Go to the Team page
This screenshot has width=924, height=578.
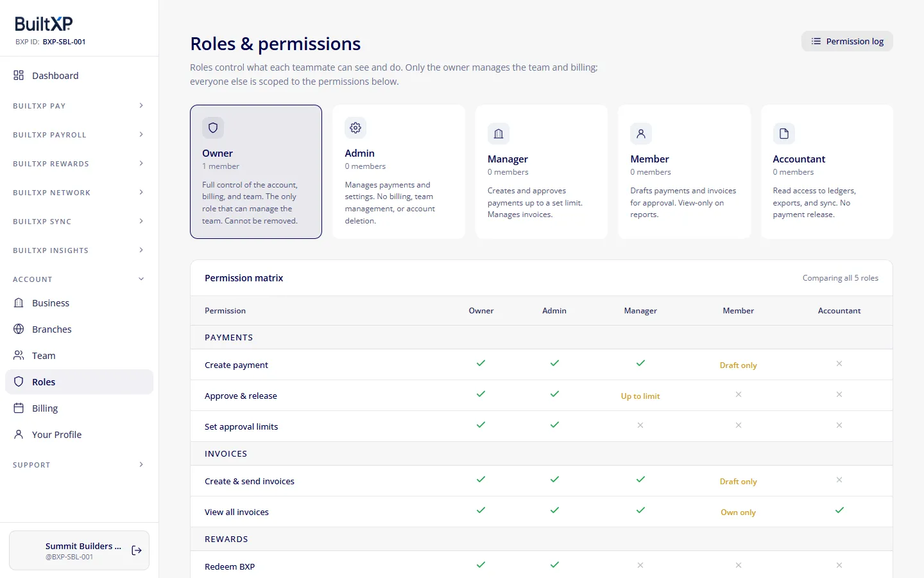coord(79,355)
